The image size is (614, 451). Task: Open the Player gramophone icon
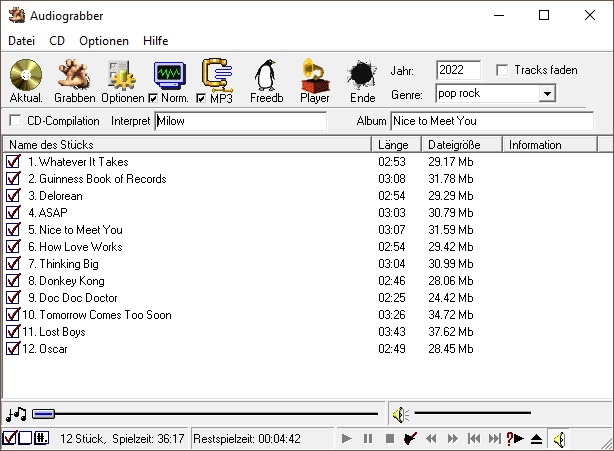click(315, 75)
